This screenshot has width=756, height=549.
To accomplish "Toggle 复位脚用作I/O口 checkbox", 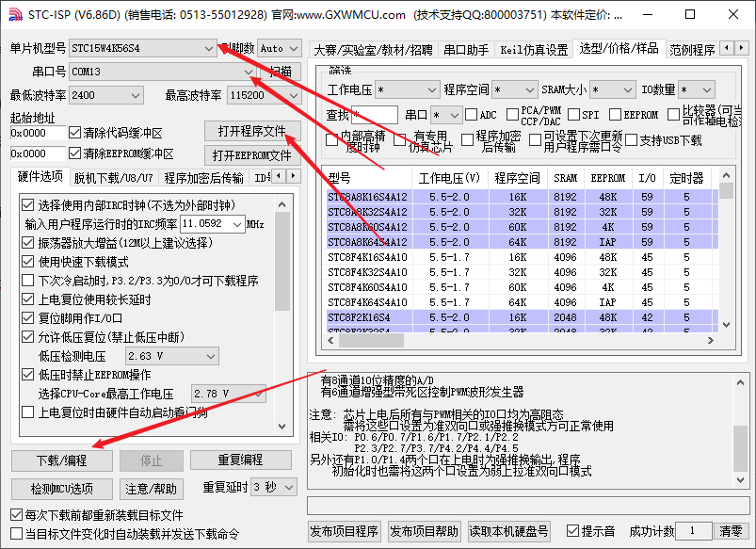I will pos(28,318).
